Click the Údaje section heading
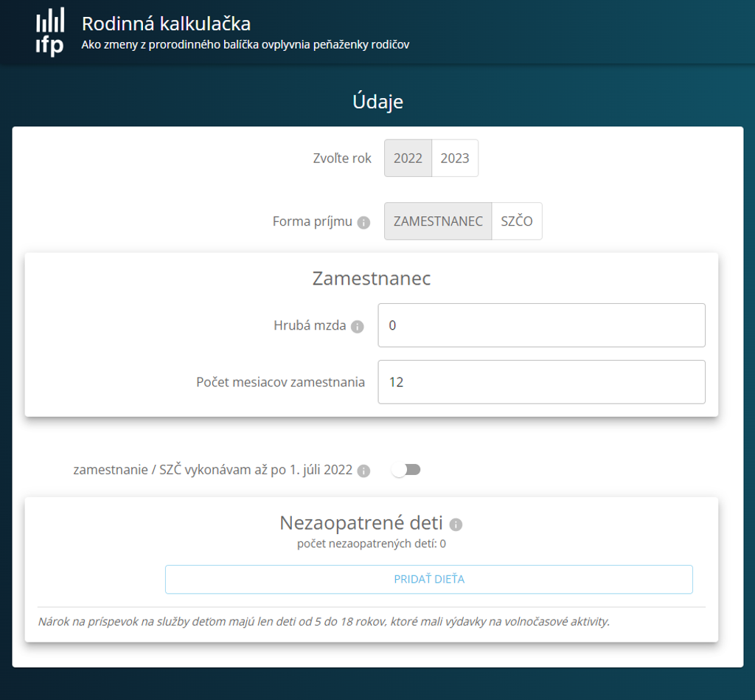Image resolution: width=755 pixels, height=700 pixels. click(377, 101)
